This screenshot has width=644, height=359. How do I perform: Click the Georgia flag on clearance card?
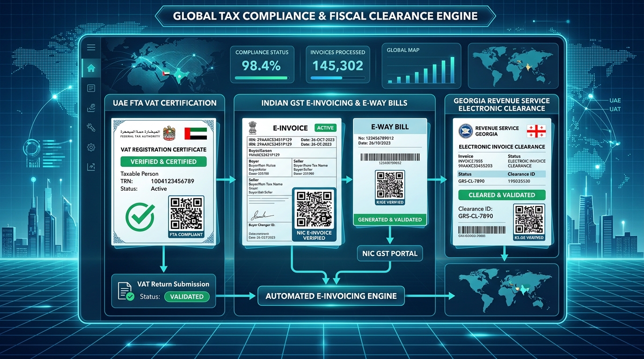[x=536, y=131]
